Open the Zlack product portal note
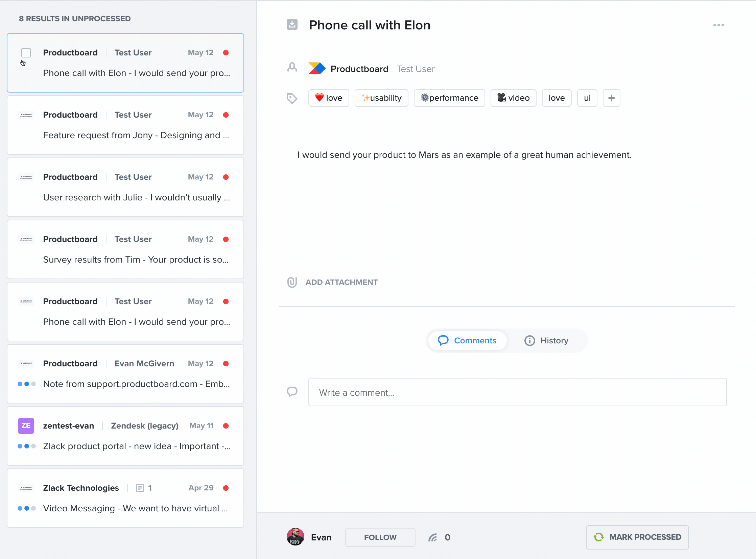Screen dimensions: 756x559 (x=125, y=436)
